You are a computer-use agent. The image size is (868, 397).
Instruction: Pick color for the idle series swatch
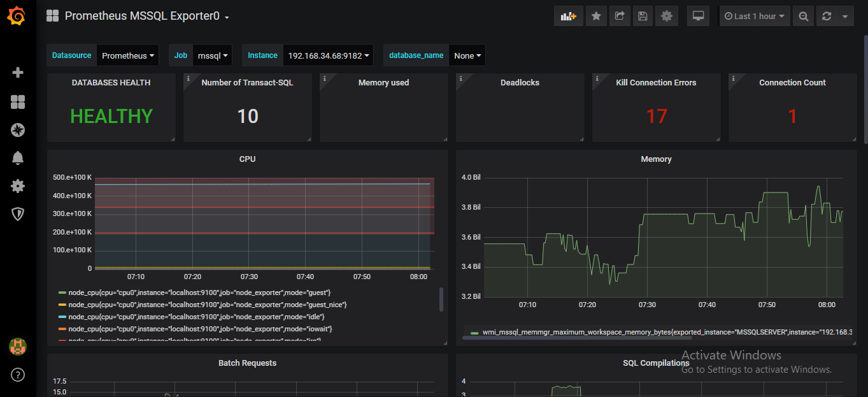[62, 317]
